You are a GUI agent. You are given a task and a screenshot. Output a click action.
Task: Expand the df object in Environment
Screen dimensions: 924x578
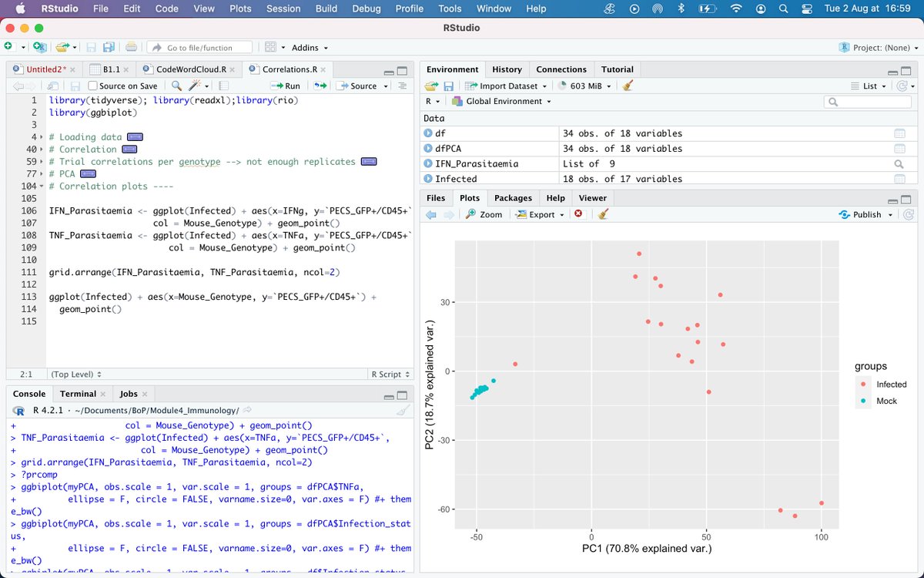click(428, 133)
